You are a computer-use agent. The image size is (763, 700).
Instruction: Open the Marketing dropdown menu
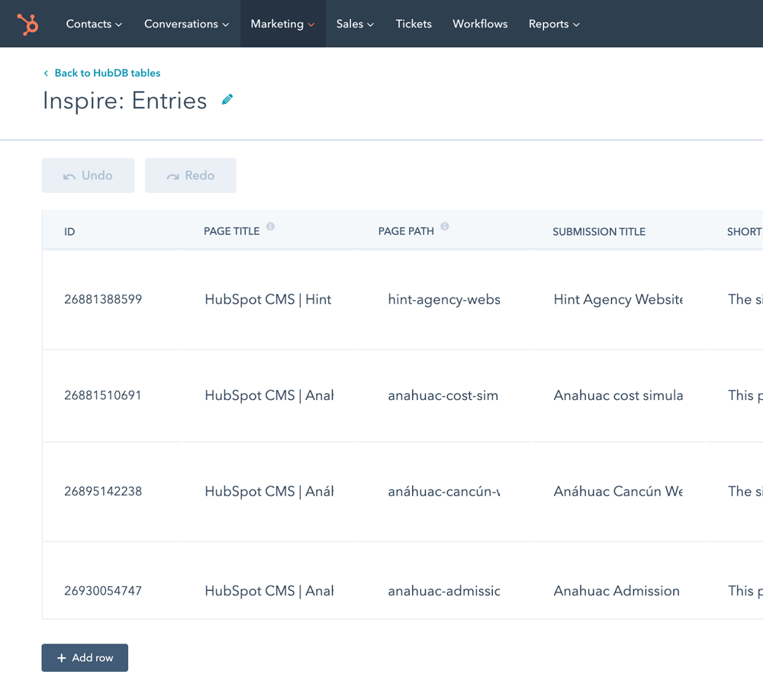pyautogui.click(x=283, y=24)
